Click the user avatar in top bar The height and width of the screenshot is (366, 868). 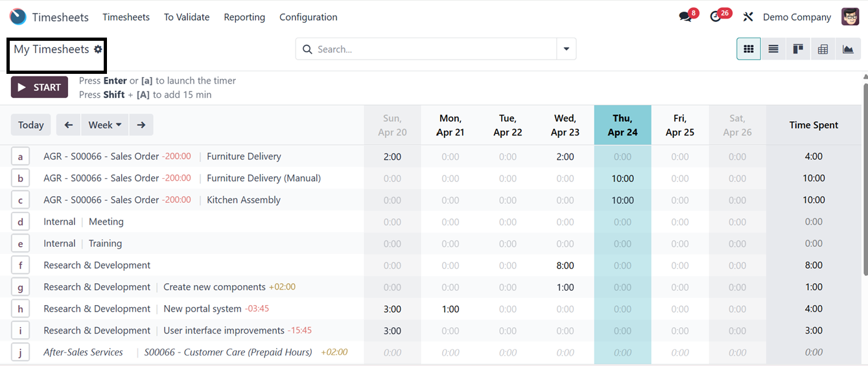850,17
